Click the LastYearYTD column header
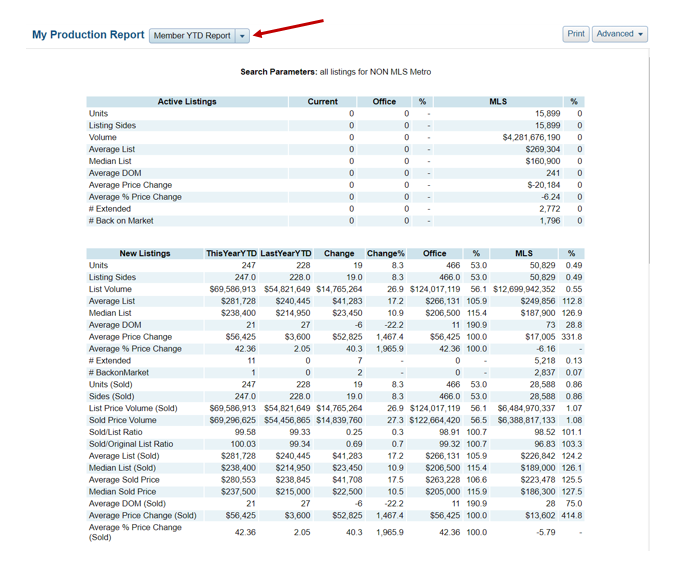Image resolution: width=692 pixels, height=562 pixels. (x=286, y=254)
